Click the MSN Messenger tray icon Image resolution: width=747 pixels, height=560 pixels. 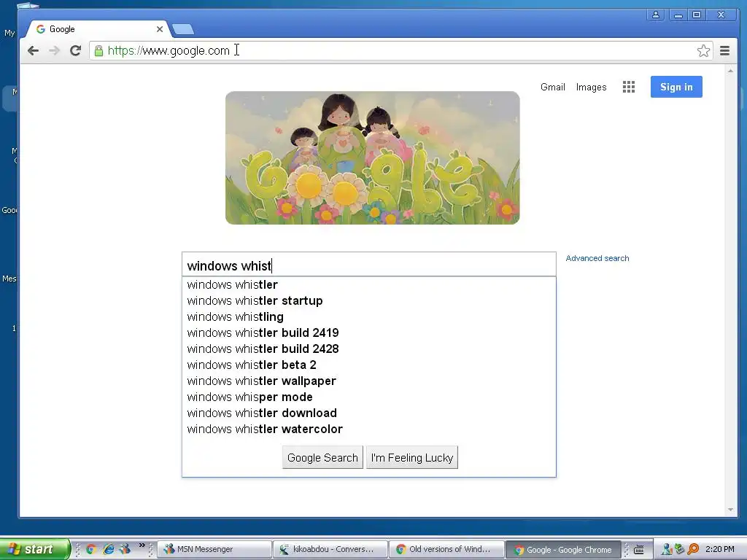point(667,550)
